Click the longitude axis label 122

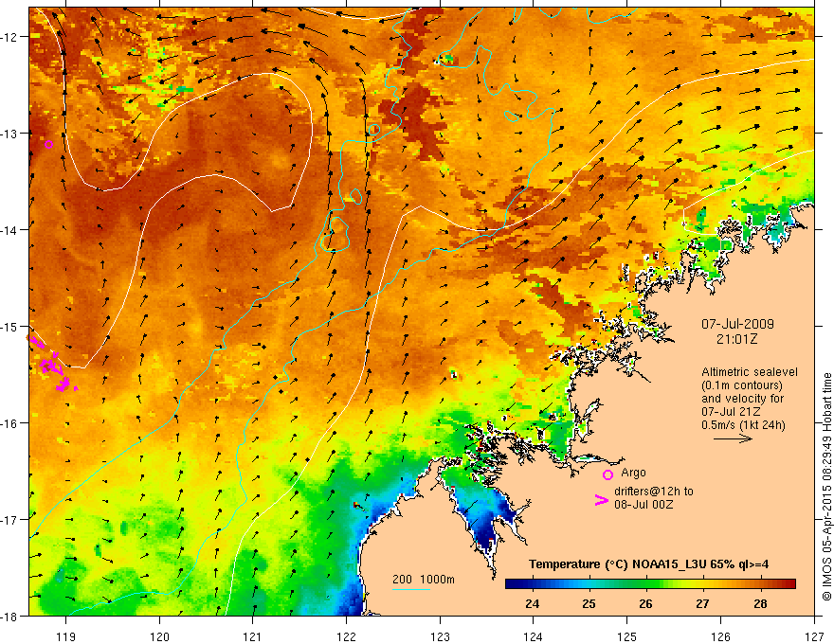(x=346, y=636)
